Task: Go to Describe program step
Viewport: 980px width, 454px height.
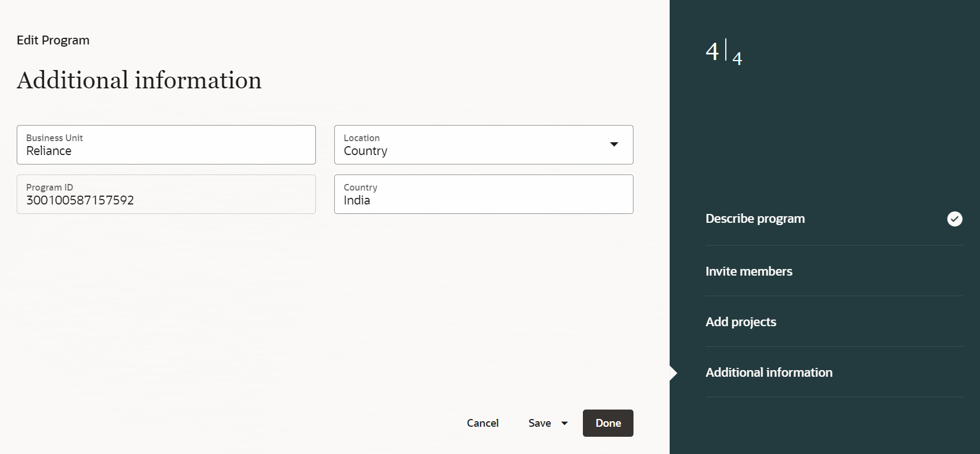Action: (x=755, y=218)
